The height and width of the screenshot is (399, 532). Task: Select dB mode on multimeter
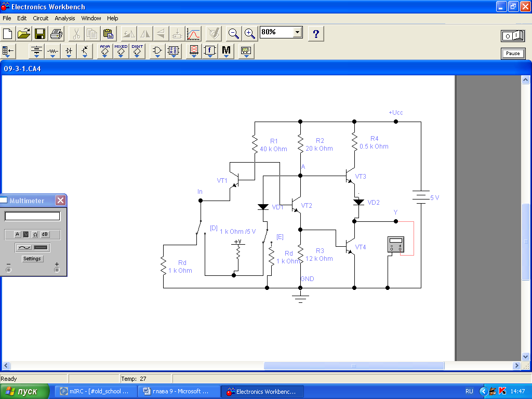pos(45,234)
